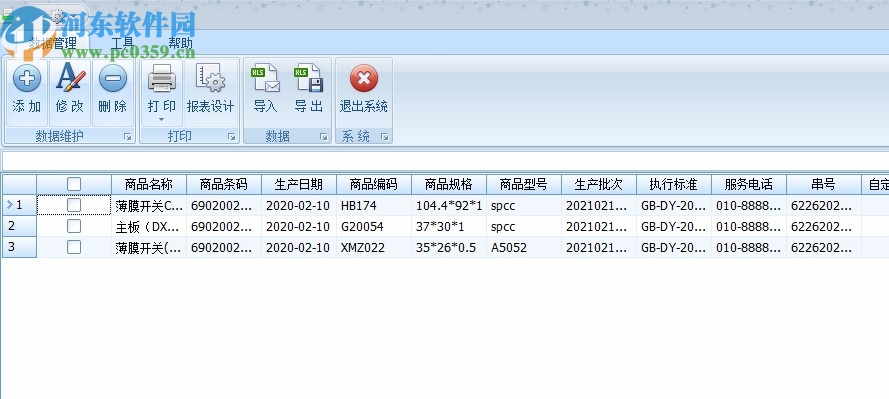Click the 执行标准 cell in row 3
889x399 pixels.
674,247
